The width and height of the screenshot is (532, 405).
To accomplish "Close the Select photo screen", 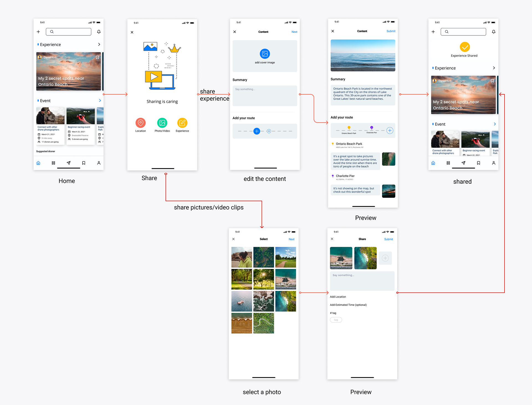I will 233,239.
